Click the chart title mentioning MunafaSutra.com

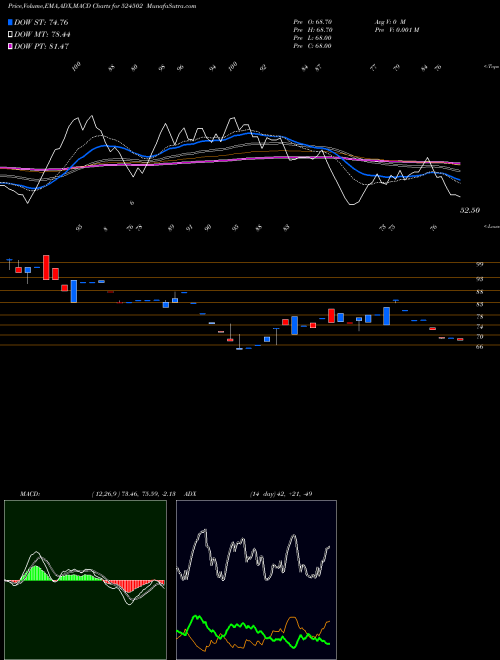102,6
